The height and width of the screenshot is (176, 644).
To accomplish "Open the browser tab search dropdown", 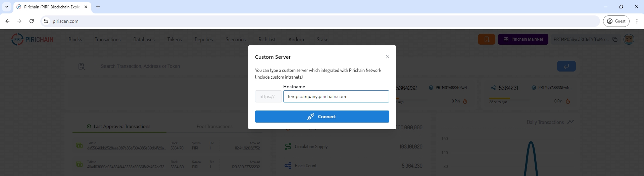I will click(7, 7).
